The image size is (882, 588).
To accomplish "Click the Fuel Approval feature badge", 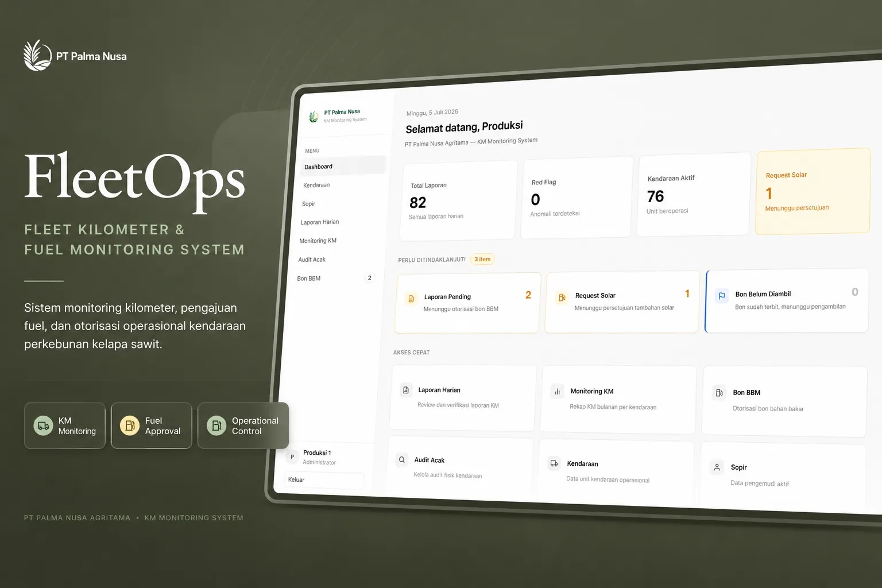I will pyautogui.click(x=152, y=425).
